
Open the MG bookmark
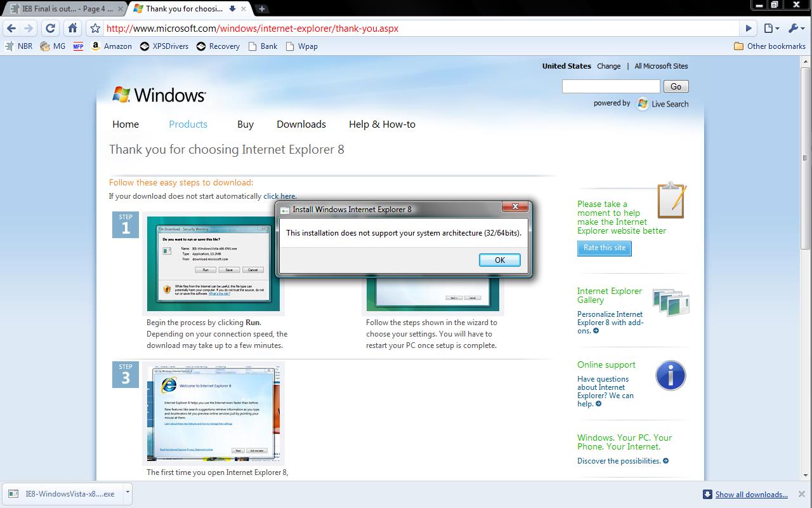[x=53, y=46]
